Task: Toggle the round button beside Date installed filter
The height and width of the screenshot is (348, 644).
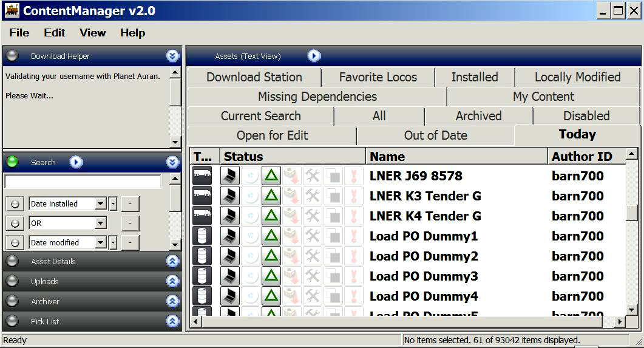Action: (x=15, y=204)
